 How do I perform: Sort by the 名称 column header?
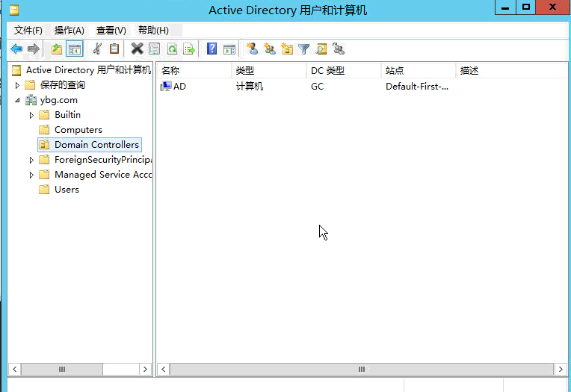point(193,71)
